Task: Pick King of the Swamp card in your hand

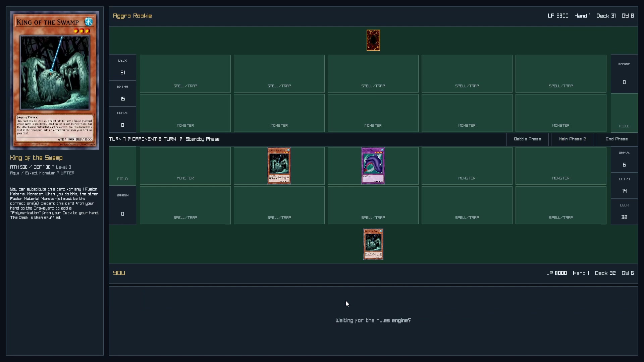Action: [373, 244]
